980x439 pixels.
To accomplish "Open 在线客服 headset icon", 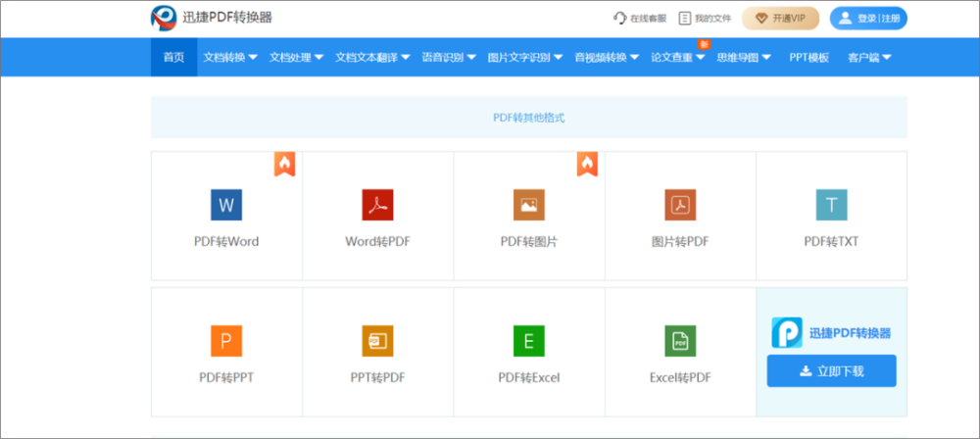I will (619, 19).
